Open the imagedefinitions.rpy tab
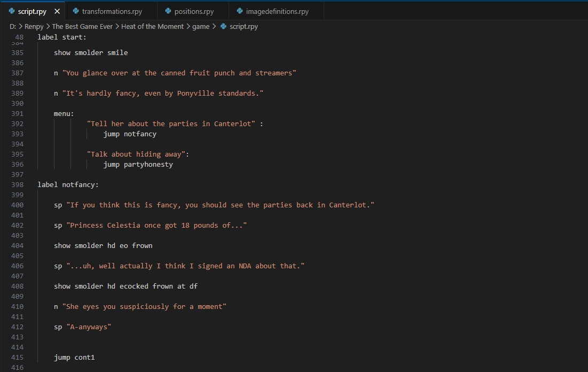The image size is (588, 372). point(277,11)
